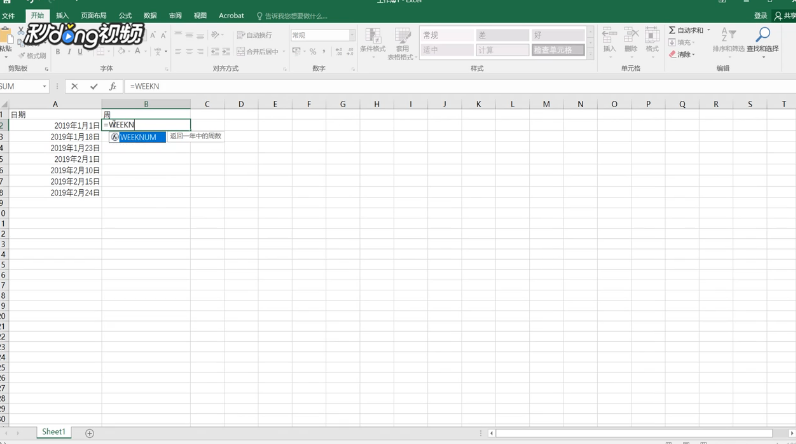Screen dimensions: 796x444
Task: Select the 计算 cell style
Action: click(x=502, y=50)
